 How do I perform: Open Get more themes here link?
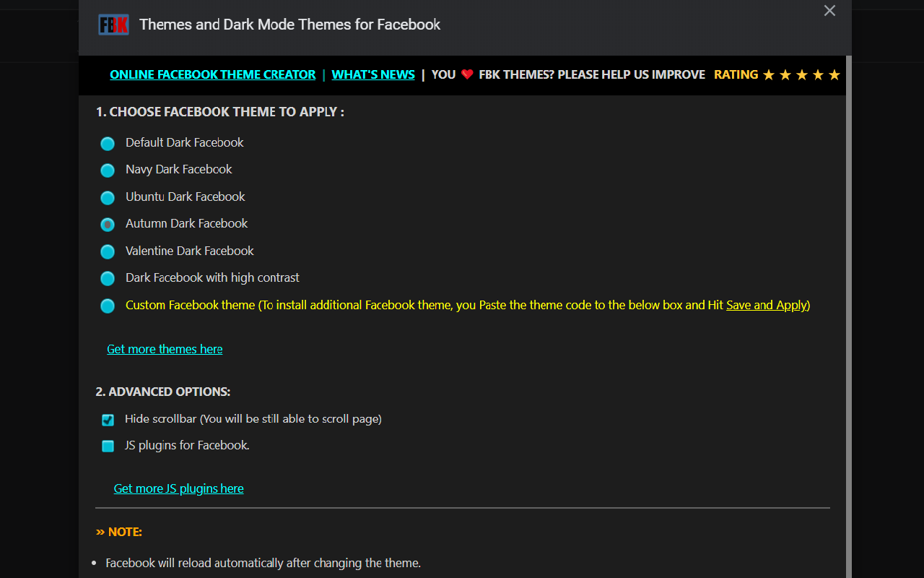[165, 349]
